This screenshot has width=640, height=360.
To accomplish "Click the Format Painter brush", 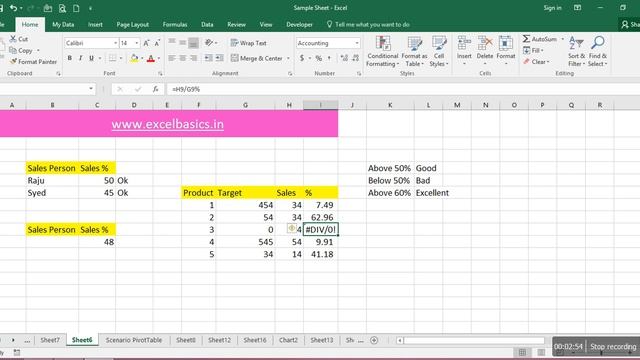I will pyautogui.click(x=13, y=62).
